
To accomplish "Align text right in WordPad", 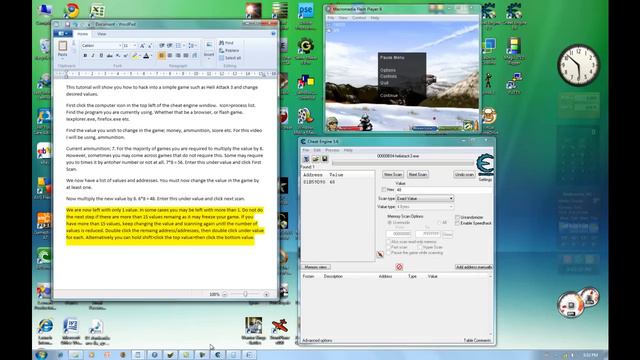I will pos(178,56).
